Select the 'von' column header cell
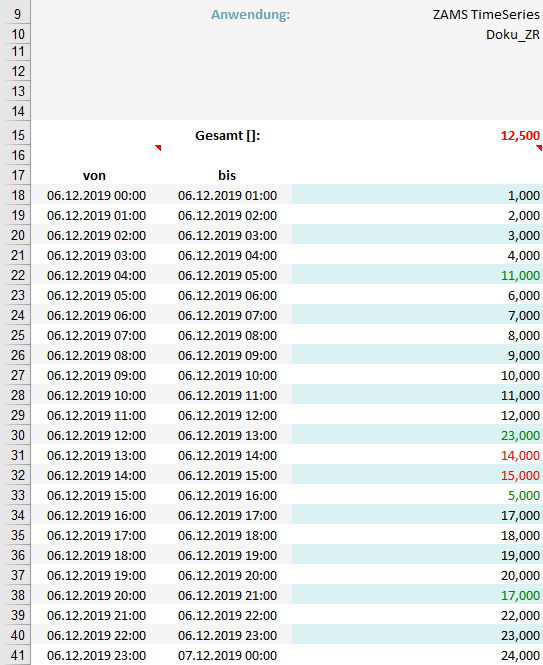The image size is (543, 665). click(x=96, y=175)
